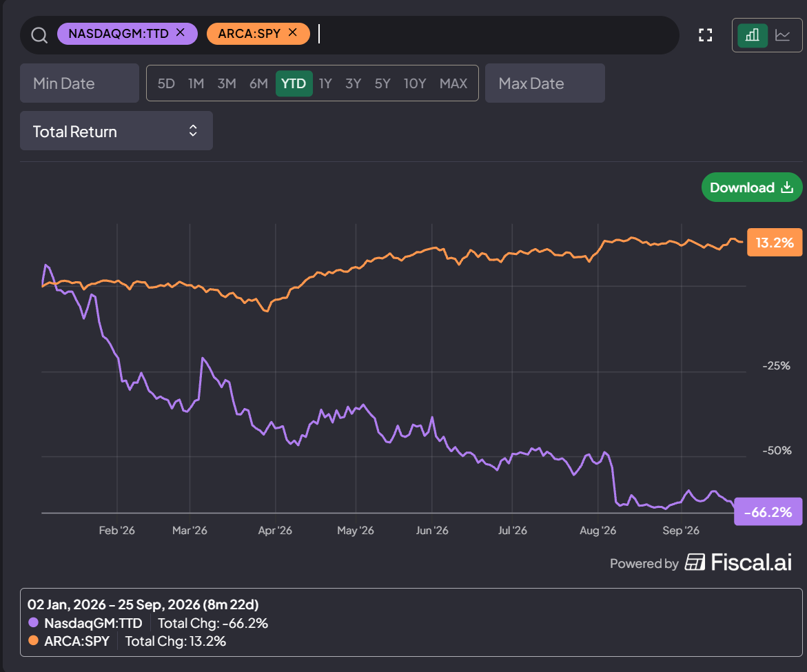The height and width of the screenshot is (672, 807).
Task: Click the 13.2% orange value label
Action: click(x=775, y=243)
